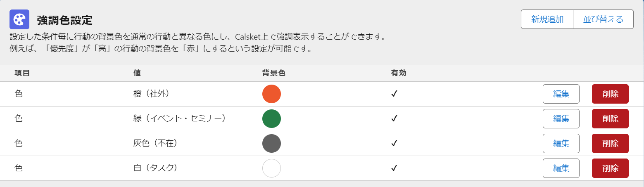This screenshot has width=644, height=187.
Task: Edit the 橙（社外） row
Action: click(x=561, y=94)
